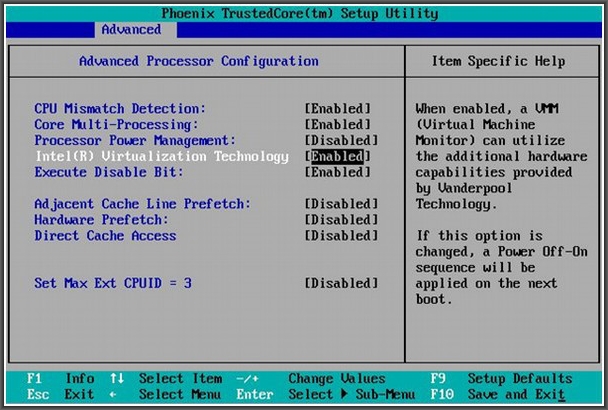Select the Processor Power Management label
This screenshot has width=608, height=410.
[x=135, y=140]
